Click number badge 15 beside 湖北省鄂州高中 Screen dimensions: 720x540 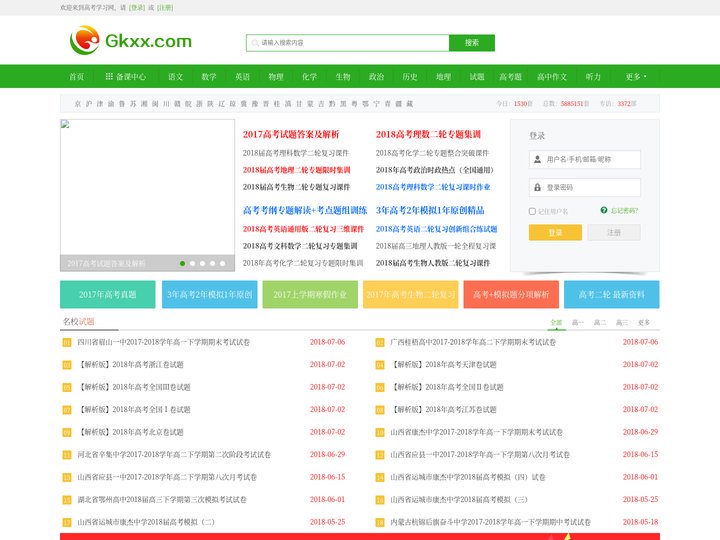(67, 500)
